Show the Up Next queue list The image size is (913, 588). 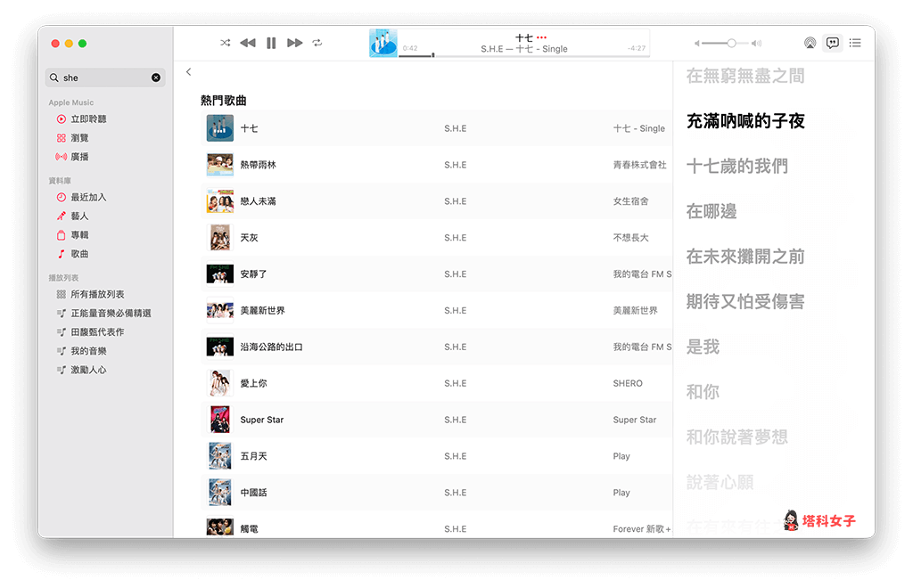[855, 43]
